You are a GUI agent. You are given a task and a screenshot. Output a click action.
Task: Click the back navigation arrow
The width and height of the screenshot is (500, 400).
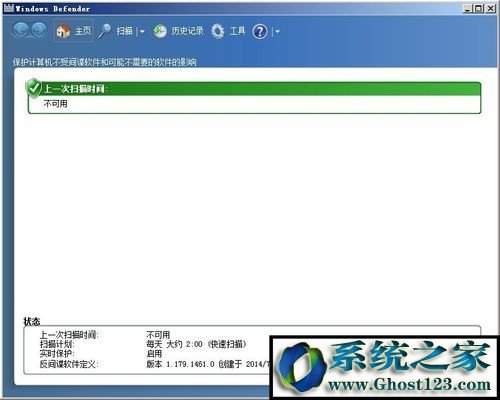coord(21,31)
